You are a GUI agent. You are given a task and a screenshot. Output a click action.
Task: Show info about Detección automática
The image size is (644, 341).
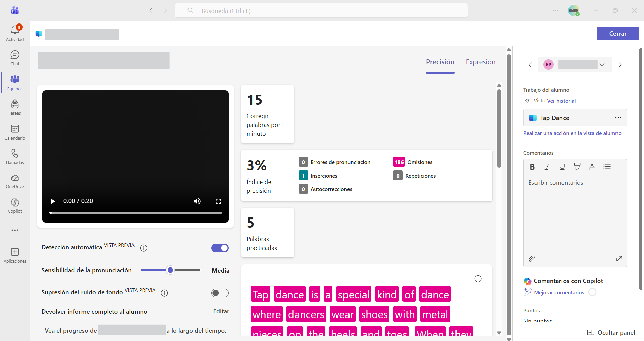click(144, 248)
